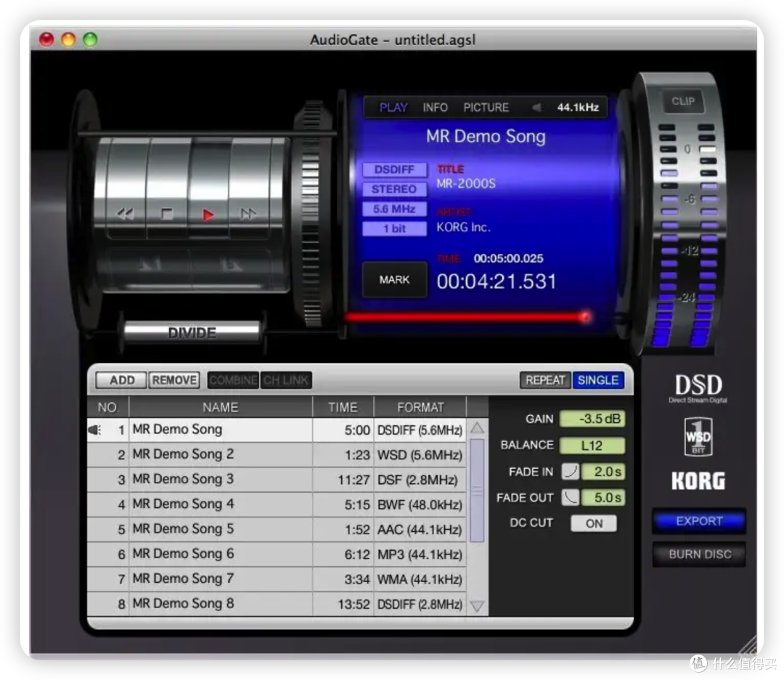Click the DSD Direct Stream Digital logo
Image resolution: width=784 pixels, height=680 pixels.
pos(698,388)
